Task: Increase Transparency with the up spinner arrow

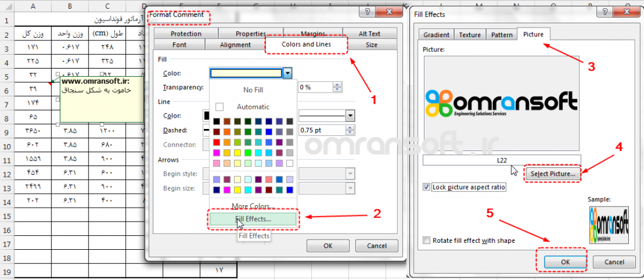Action: coord(338,85)
